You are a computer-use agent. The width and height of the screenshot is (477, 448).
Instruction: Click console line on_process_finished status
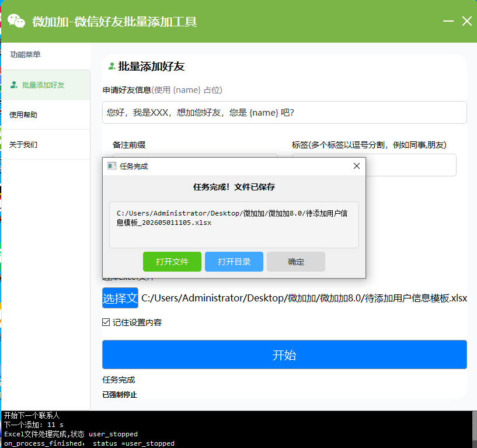[x=89, y=443]
